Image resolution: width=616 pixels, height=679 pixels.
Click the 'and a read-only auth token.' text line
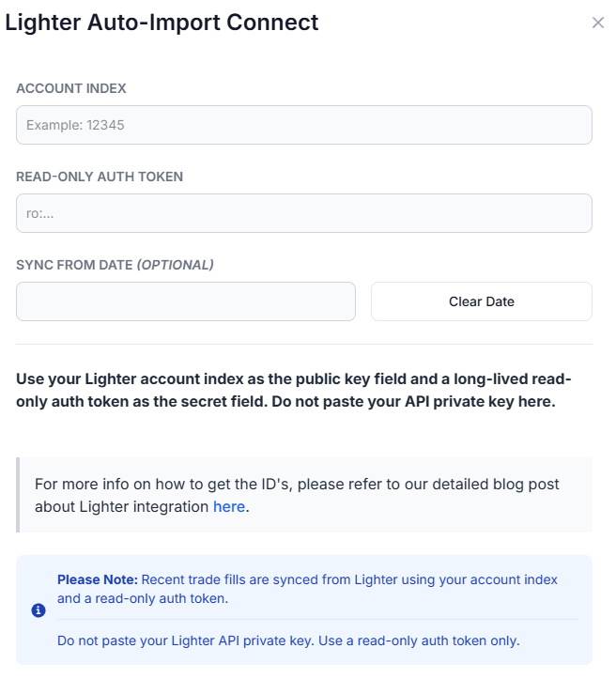(143, 598)
